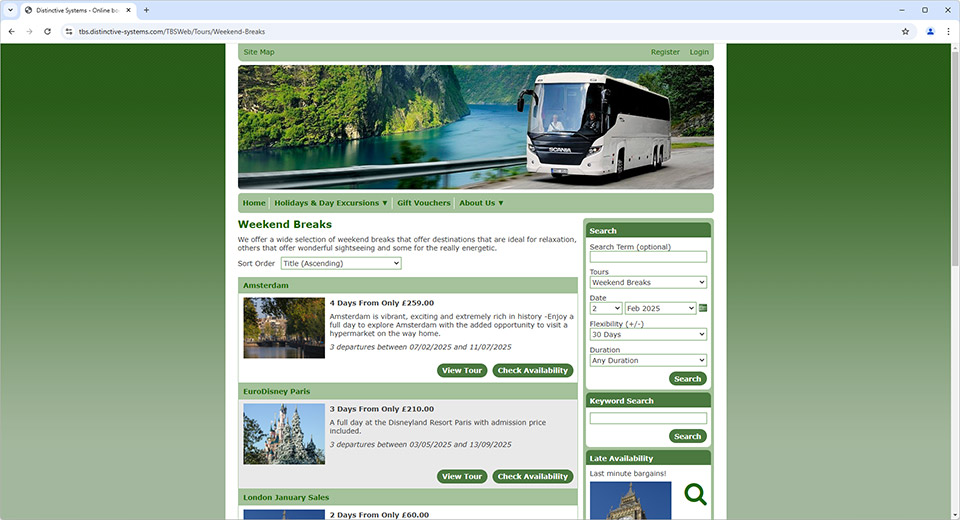
Task: Click the Amsterdam tour heading
Action: tap(266, 285)
